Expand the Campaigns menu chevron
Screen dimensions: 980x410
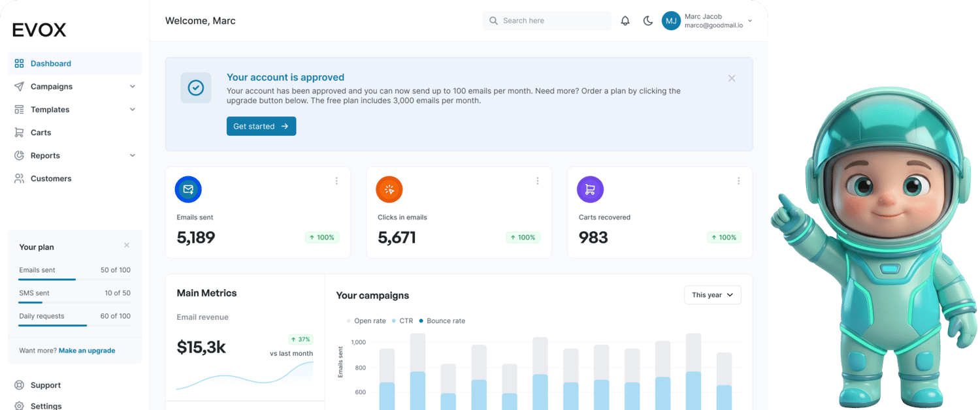(x=133, y=86)
